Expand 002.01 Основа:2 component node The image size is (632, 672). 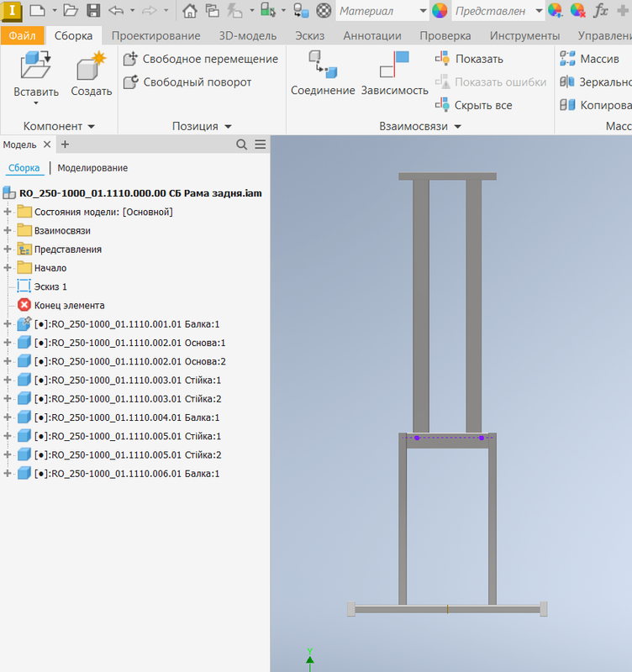click(8, 361)
